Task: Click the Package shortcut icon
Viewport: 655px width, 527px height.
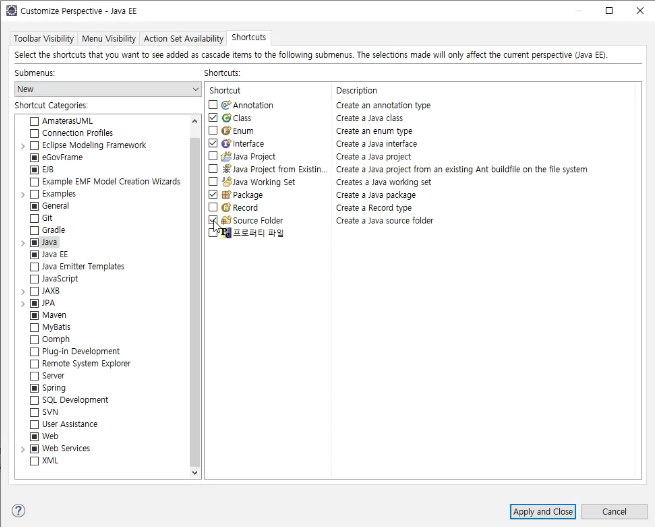Action: tap(226, 195)
